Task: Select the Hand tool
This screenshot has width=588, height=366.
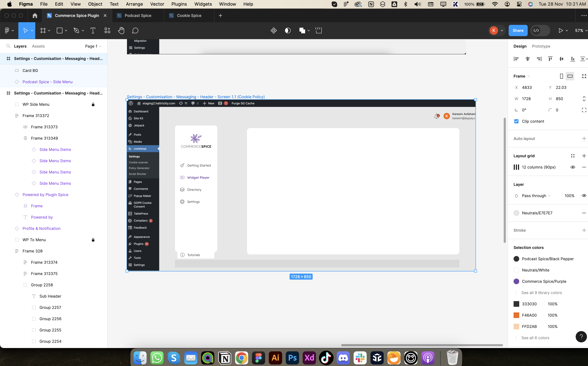Action: click(x=121, y=30)
